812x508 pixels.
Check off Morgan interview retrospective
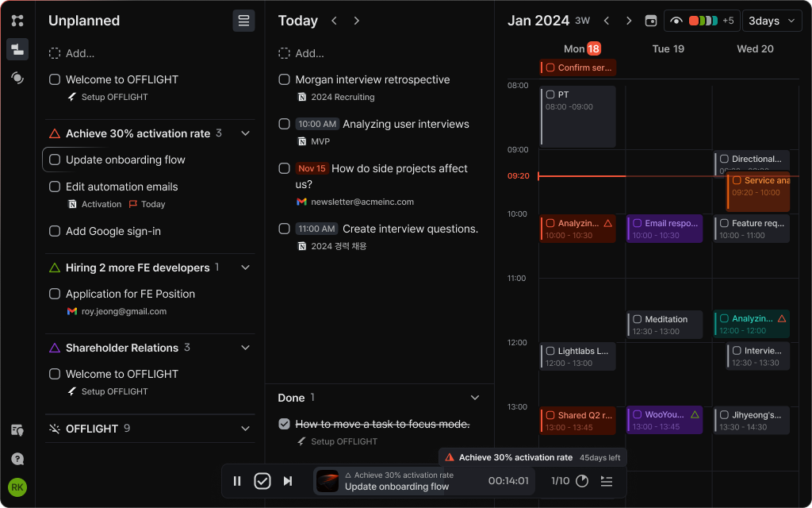[x=284, y=79]
